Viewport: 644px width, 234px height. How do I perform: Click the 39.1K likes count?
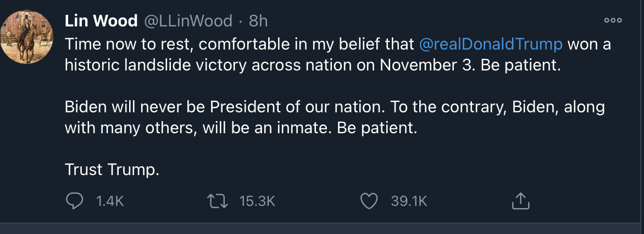pos(409,201)
